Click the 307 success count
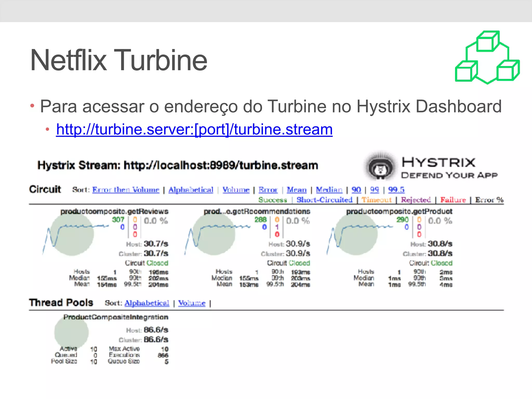Screen dimensions: 532x399 coord(118,220)
